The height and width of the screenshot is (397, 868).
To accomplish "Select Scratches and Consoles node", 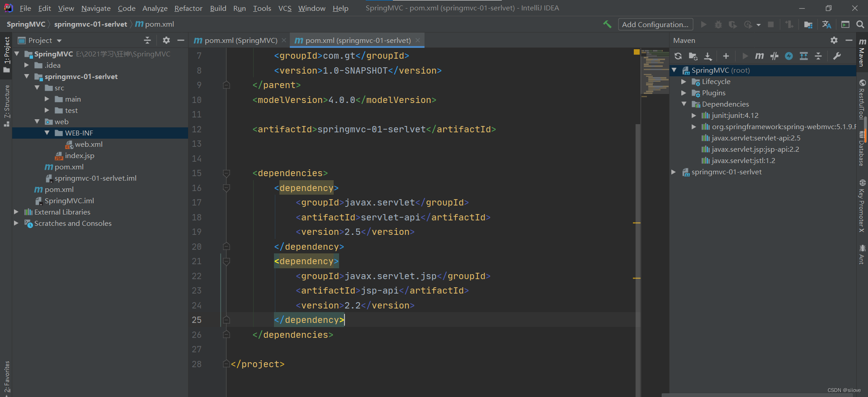I will 73,223.
